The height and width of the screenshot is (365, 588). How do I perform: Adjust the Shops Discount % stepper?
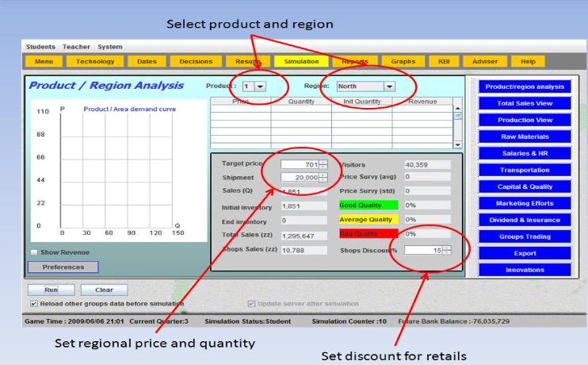(x=447, y=250)
